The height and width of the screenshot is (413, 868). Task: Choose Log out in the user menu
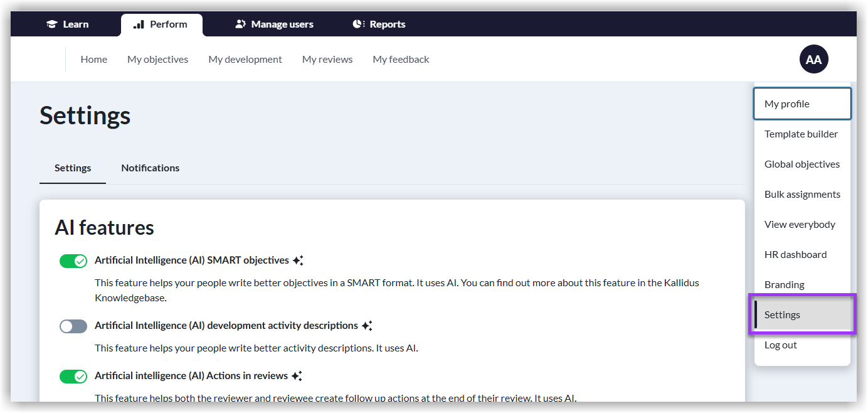click(x=781, y=345)
